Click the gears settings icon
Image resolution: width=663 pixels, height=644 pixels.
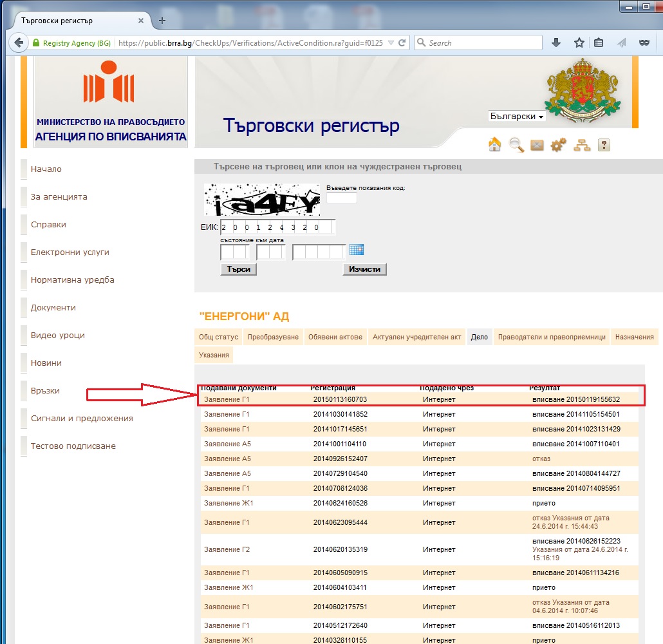(x=558, y=145)
